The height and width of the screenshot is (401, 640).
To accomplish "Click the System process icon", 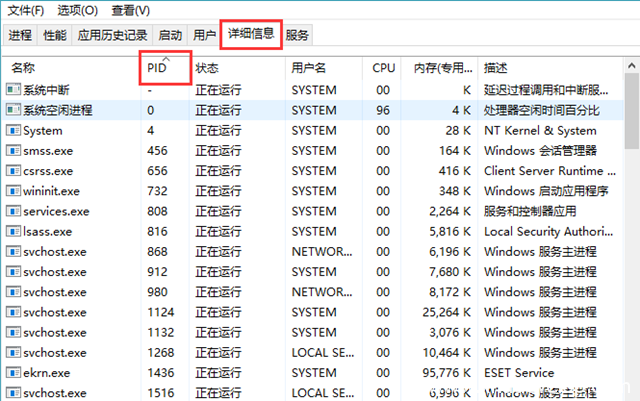I will (x=13, y=131).
